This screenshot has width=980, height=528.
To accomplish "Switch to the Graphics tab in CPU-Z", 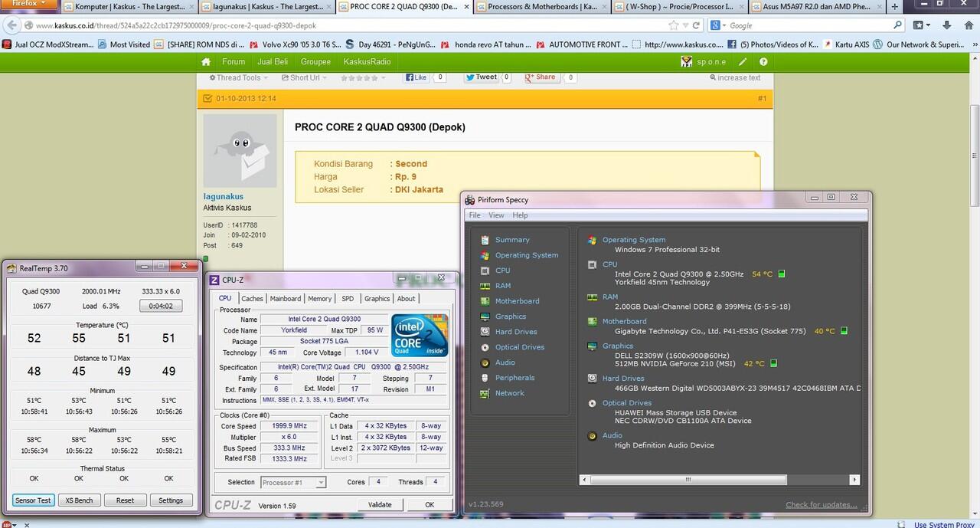I will coord(377,299).
